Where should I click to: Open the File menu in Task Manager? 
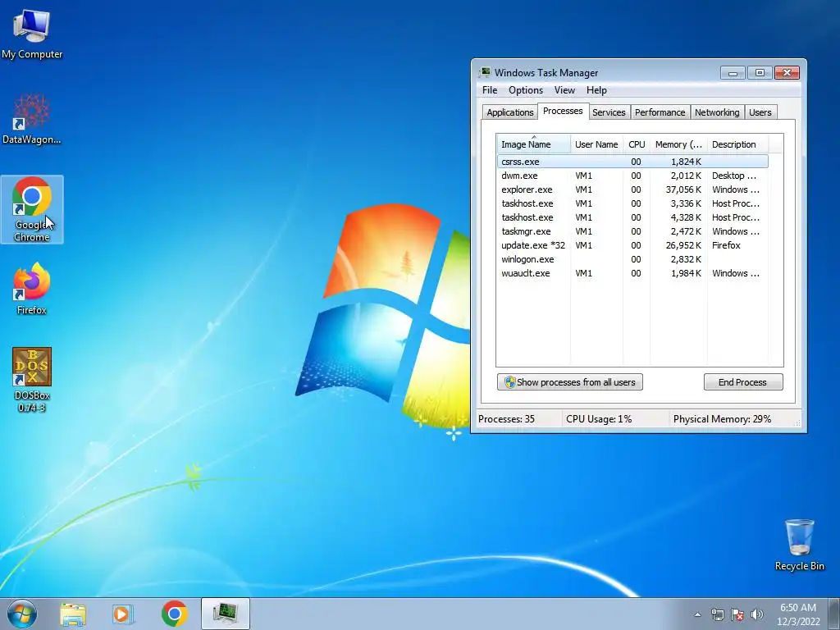point(490,90)
